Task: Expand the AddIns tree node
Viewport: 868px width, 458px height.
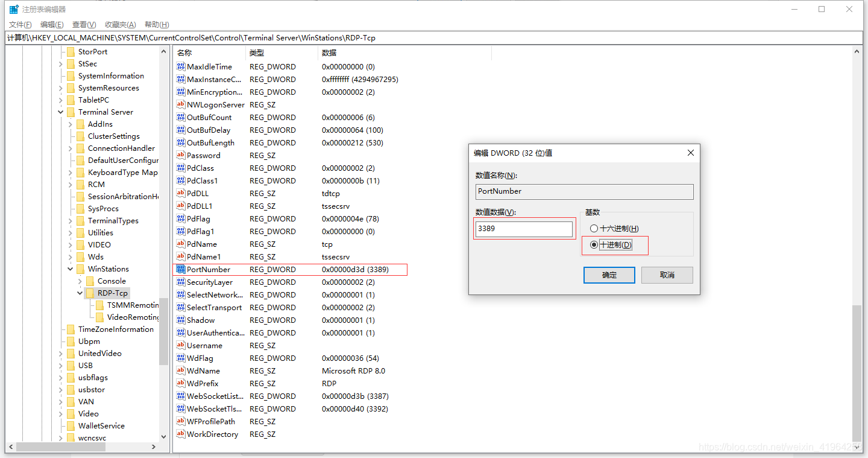Action: click(x=71, y=124)
